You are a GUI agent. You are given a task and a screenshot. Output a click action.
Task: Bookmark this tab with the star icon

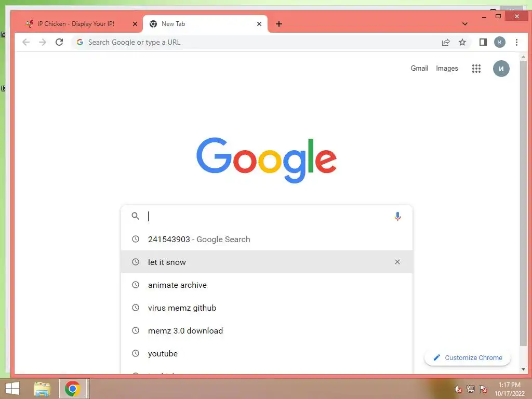point(462,42)
